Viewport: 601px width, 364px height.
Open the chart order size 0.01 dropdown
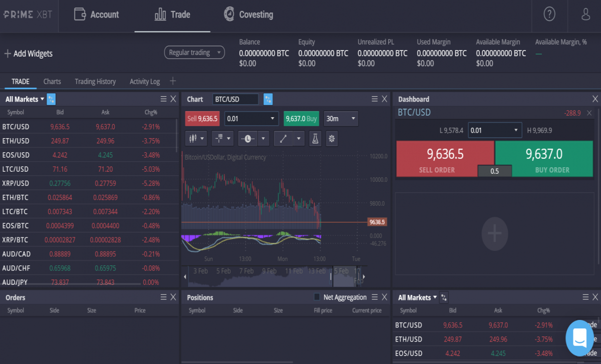252,119
